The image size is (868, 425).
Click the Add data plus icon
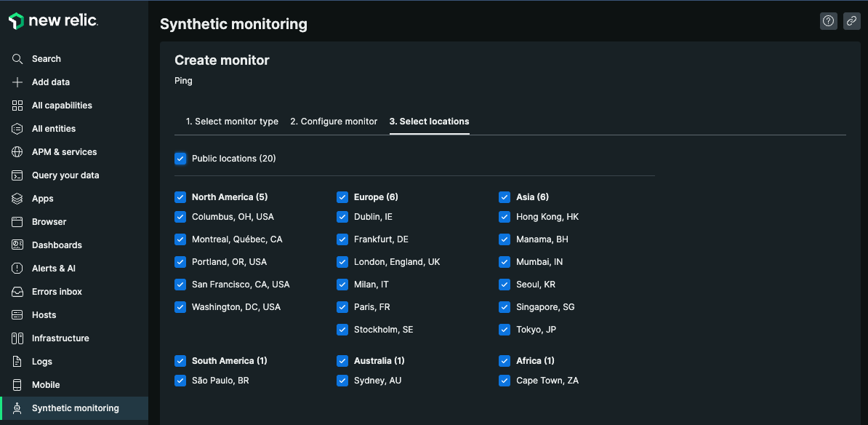click(x=17, y=82)
